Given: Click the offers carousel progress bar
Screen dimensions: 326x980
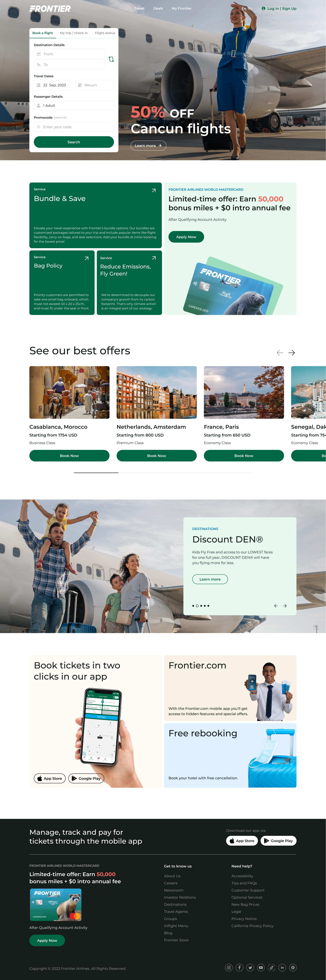Looking at the screenshot, I should (x=163, y=472).
